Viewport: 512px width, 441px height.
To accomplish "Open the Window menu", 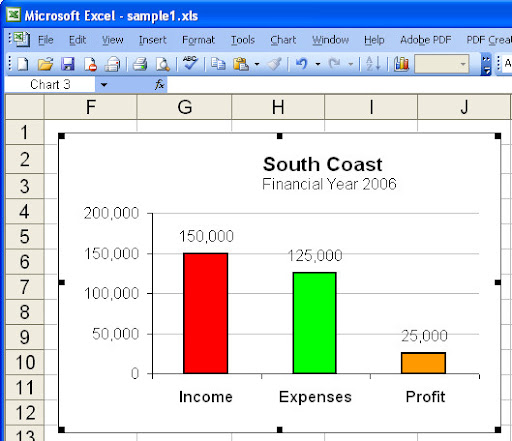I will (330, 40).
